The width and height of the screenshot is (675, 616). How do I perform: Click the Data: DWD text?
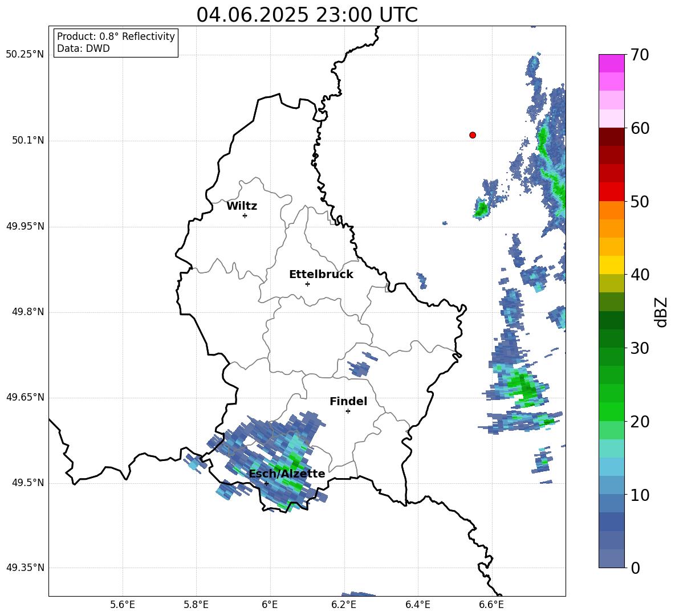tap(83, 48)
